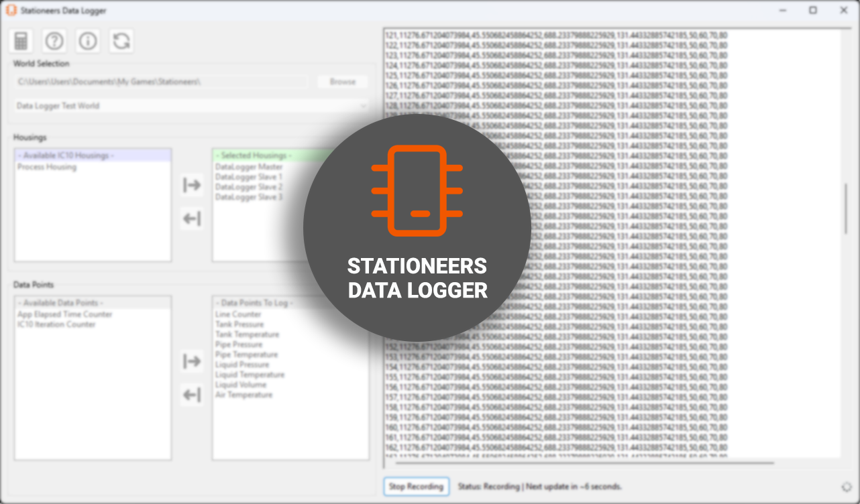
Task: Open the info icon in toolbar
Action: point(88,42)
